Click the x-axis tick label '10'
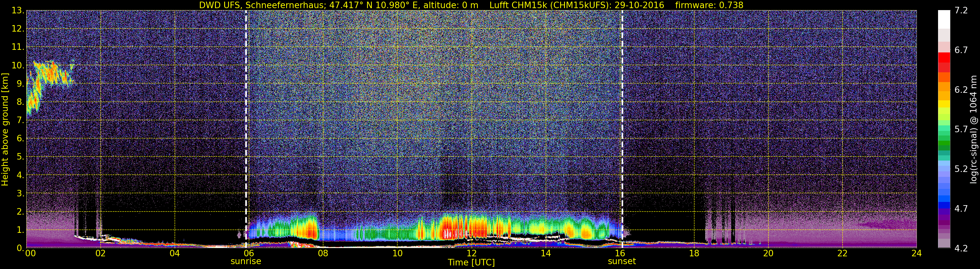Image resolution: width=980 pixels, height=269 pixels. pos(397,253)
